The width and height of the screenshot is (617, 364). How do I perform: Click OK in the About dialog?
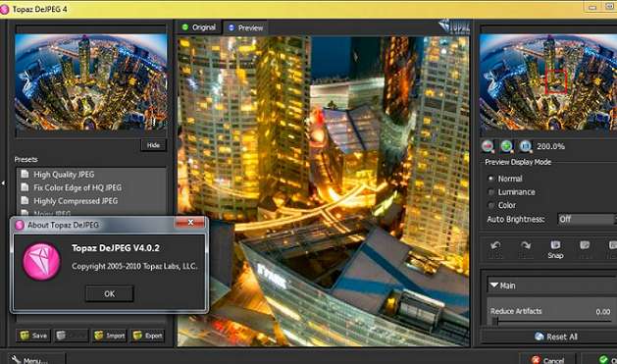[110, 293]
